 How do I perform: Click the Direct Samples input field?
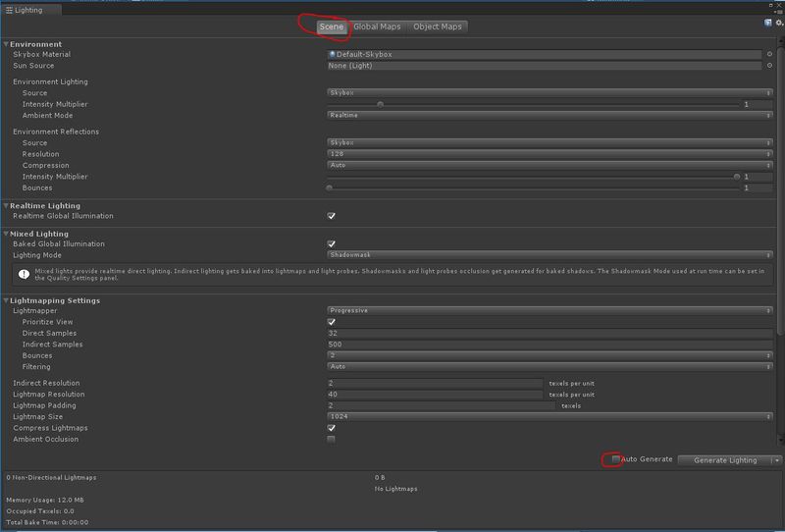click(x=549, y=334)
